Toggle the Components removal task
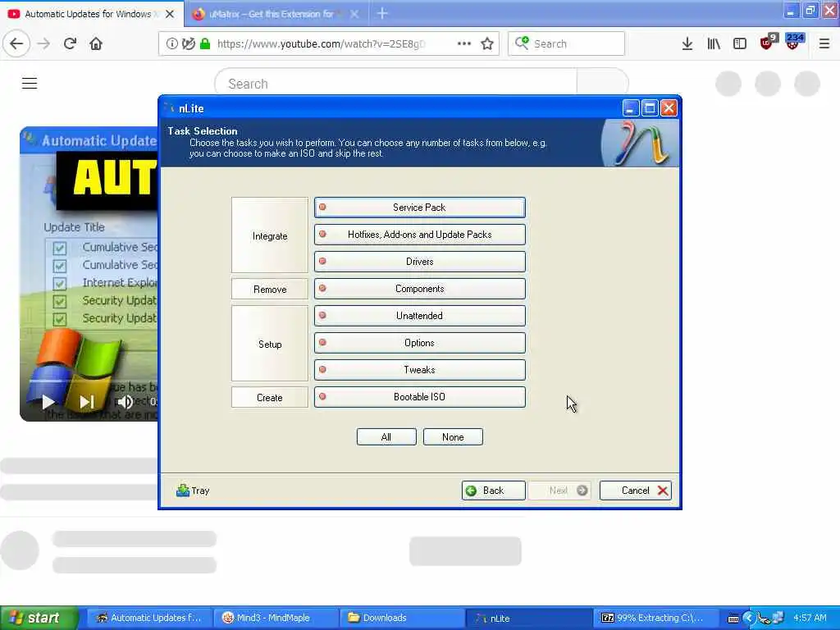Screen dimensions: 840x630 pos(419,288)
